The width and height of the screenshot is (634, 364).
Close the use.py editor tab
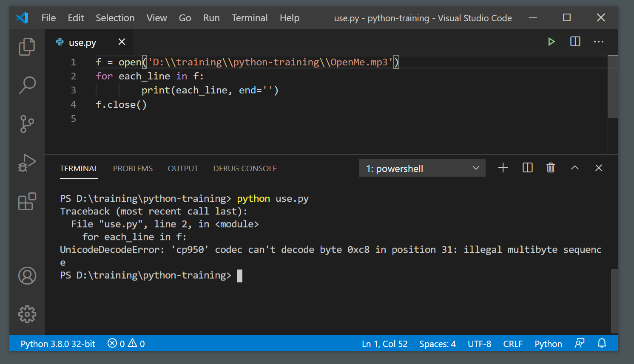tap(122, 42)
